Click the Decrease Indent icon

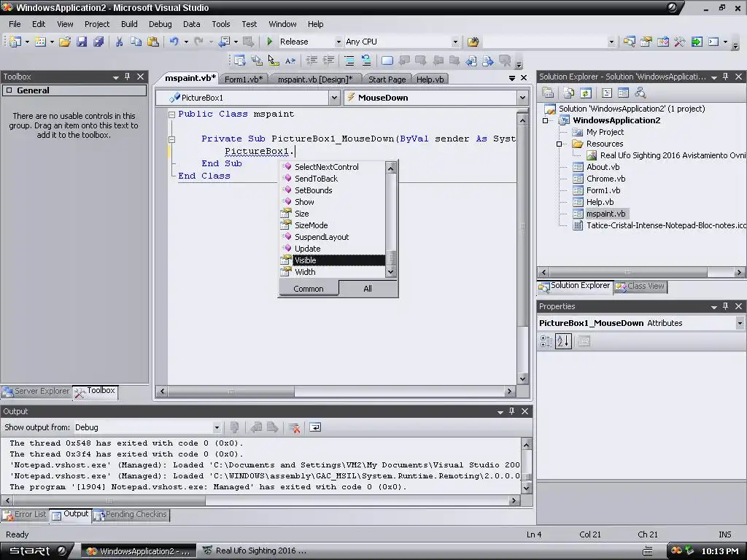311,61
